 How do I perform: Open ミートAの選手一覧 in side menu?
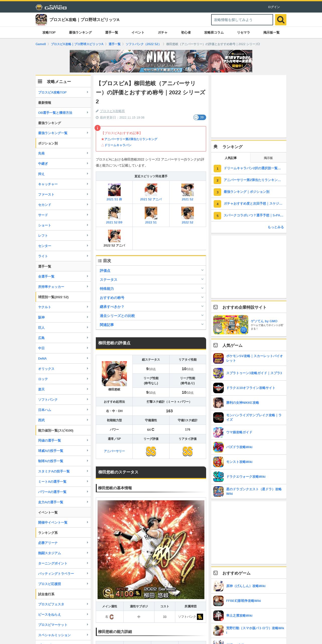click(x=63, y=481)
